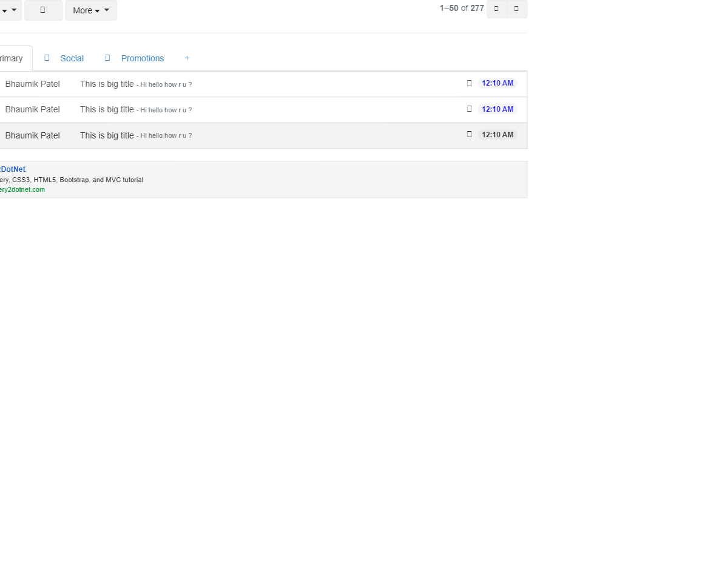Click the attachment icon in the highlighted third email
Image resolution: width=728 pixels, height=578 pixels.
tap(469, 134)
